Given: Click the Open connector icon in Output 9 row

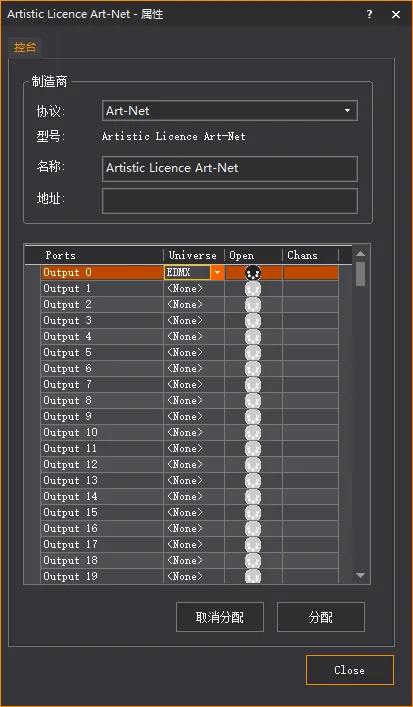Looking at the screenshot, I should 253,417.
